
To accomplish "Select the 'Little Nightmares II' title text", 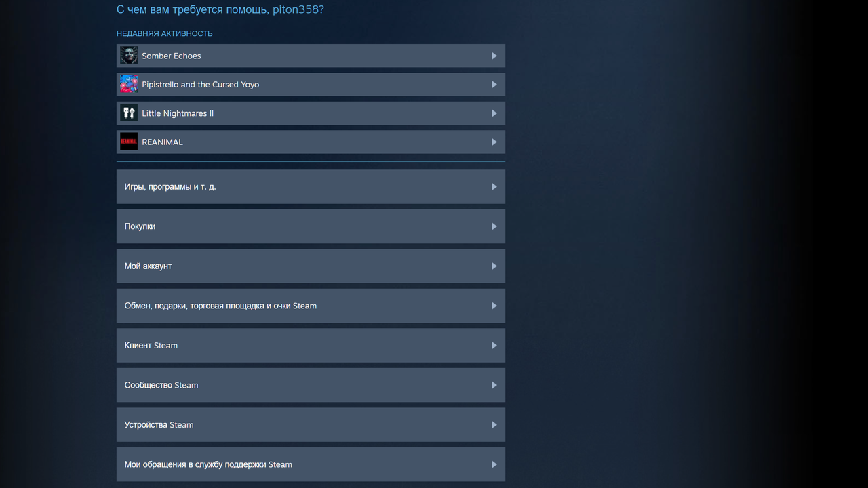I will (178, 113).
